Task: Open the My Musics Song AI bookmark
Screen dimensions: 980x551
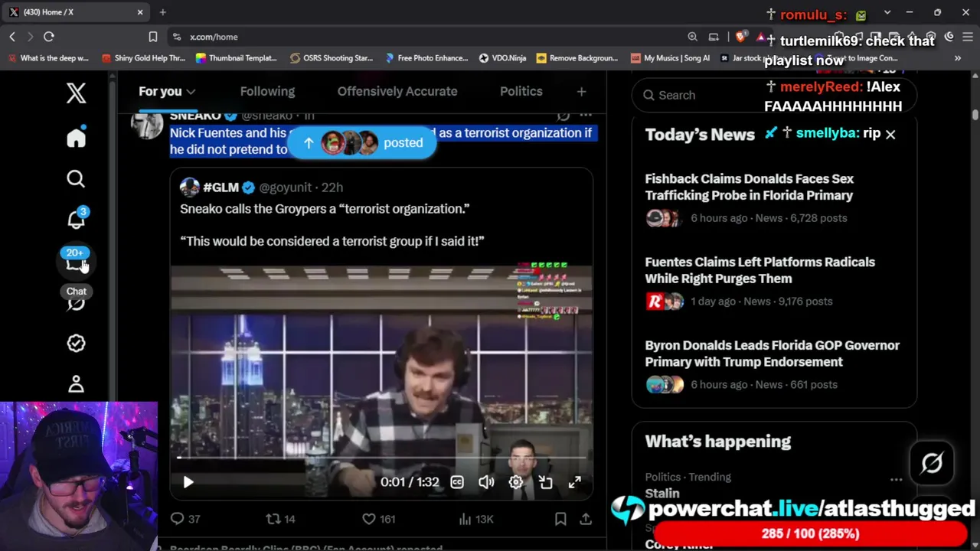Action: tap(671, 58)
